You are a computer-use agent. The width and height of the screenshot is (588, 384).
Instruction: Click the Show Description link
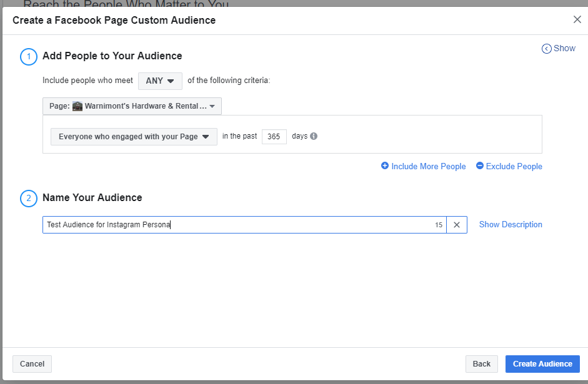click(x=511, y=224)
